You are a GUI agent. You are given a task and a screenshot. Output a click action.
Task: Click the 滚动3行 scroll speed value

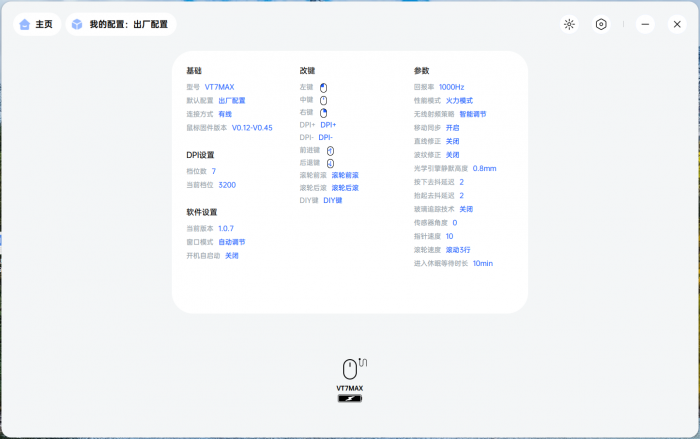[460, 250]
